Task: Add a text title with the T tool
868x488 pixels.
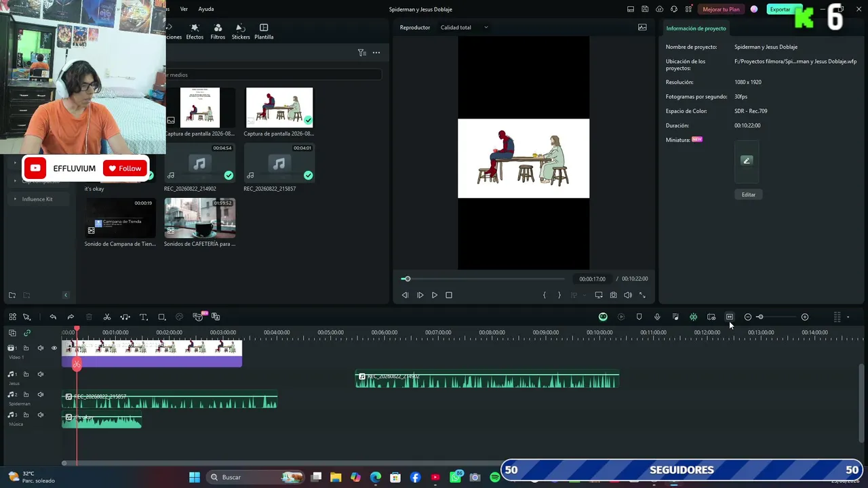Action: coord(144,317)
